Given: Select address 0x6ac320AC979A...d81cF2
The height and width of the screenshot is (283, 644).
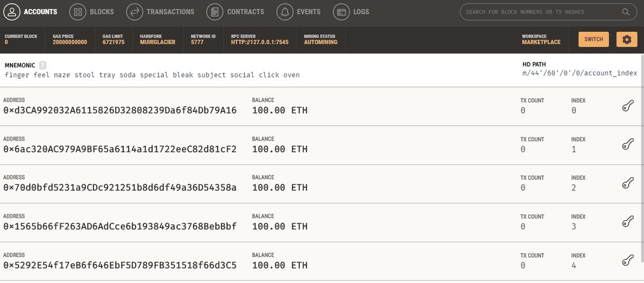Looking at the screenshot, I should (x=120, y=149).
